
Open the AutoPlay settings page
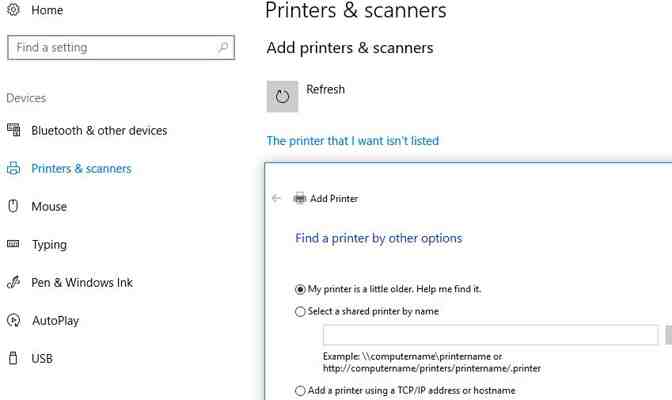(55, 320)
